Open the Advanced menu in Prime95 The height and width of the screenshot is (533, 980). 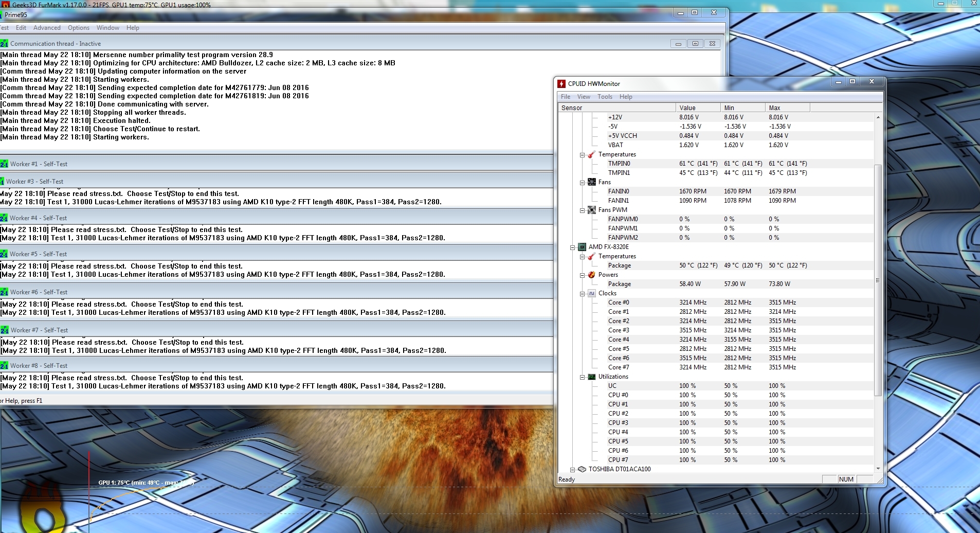(47, 28)
